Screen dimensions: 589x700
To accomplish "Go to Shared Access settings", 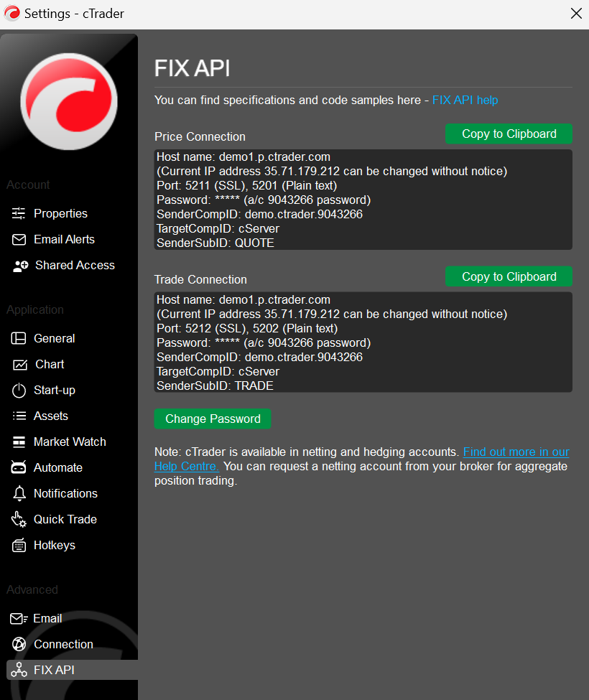I will (75, 265).
